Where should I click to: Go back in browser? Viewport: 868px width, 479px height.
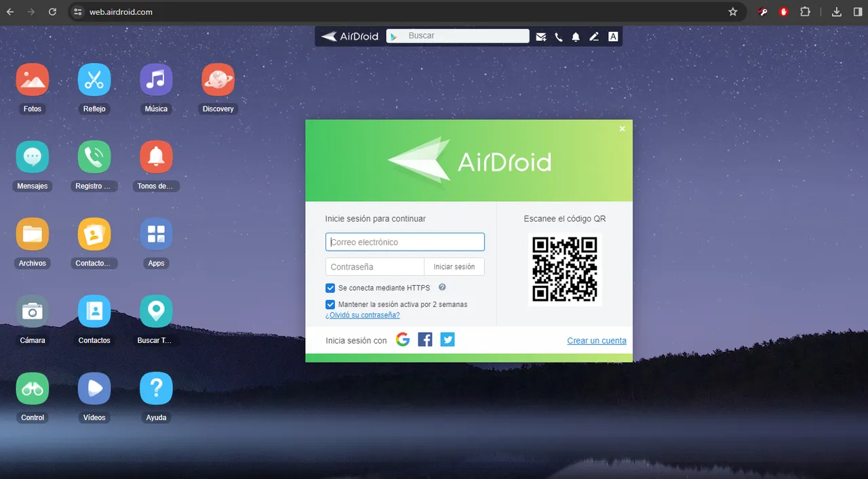tap(10, 12)
